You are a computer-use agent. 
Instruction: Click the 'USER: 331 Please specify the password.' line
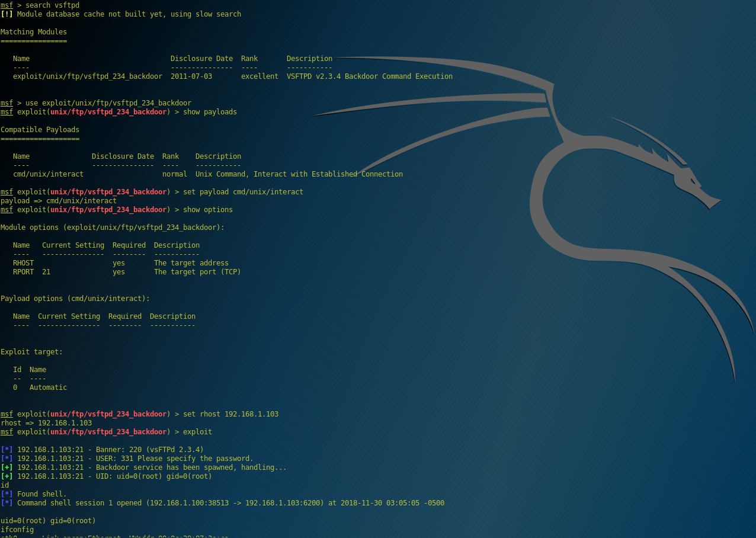pos(127,459)
